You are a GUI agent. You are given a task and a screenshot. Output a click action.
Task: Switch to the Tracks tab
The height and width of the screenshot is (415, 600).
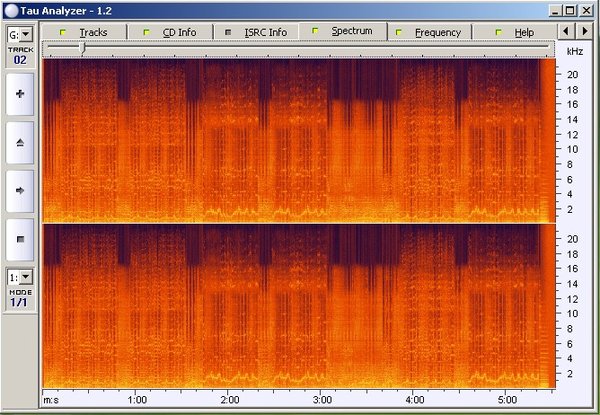pos(84,33)
